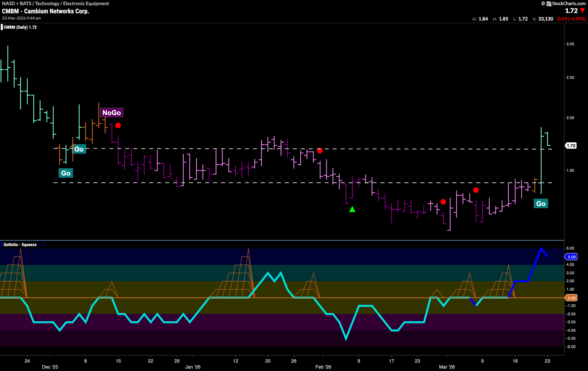588x371 pixels.
Task: Click the blue 5.00 tag on the squeeze axis
Action: click(571, 257)
